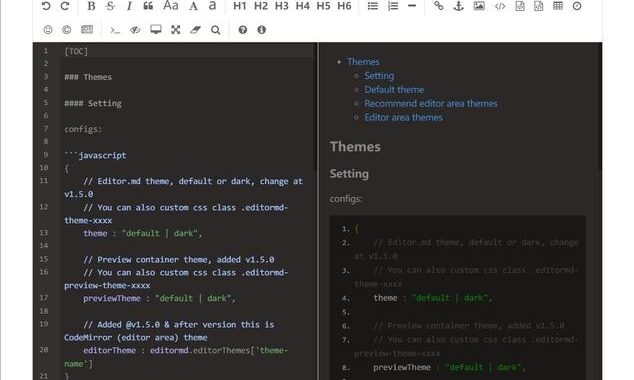634x380 pixels.
Task: Insert heading level 2 with H2
Action: click(261, 6)
